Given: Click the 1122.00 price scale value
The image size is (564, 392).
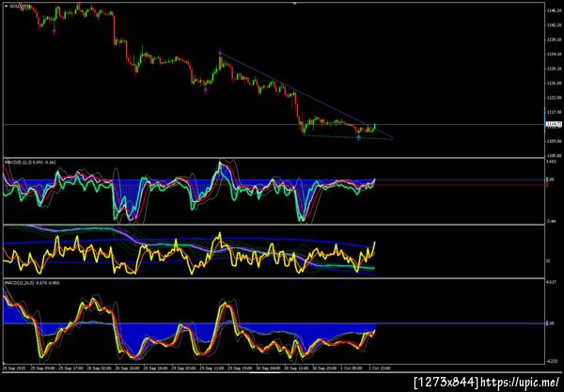Looking at the screenshot, I should [x=554, y=98].
